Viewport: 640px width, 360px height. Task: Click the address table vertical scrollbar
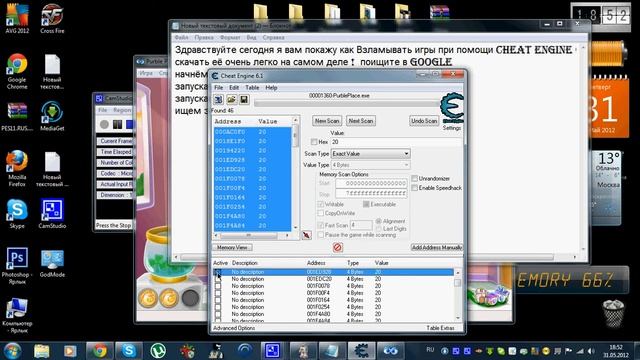pos(458,295)
